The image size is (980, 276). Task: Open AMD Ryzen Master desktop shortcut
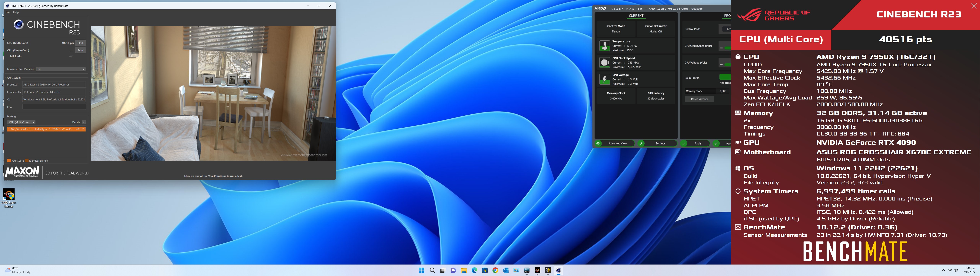(9, 198)
